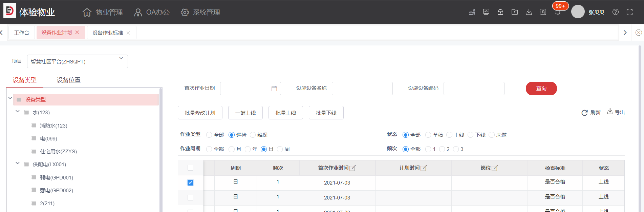The image size is (644, 212).
Task: Select 频次 2 radio button
Action: coord(442,149)
